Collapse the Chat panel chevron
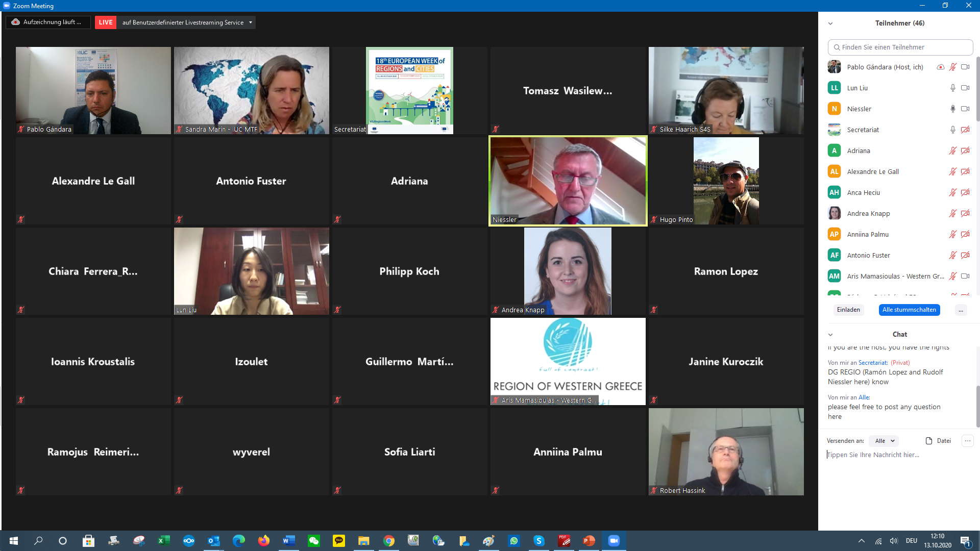The width and height of the screenshot is (980, 551). click(x=830, y=335)
